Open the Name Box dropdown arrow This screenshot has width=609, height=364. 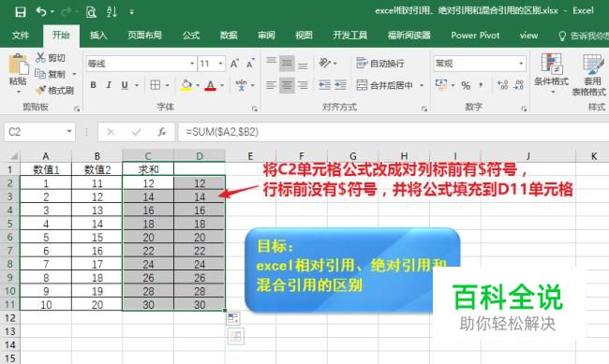tap(68, 132)
